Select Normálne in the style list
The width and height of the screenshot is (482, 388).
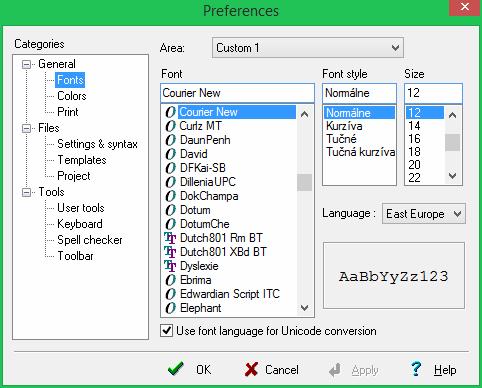pyautogui.click(x=359, y=113)
